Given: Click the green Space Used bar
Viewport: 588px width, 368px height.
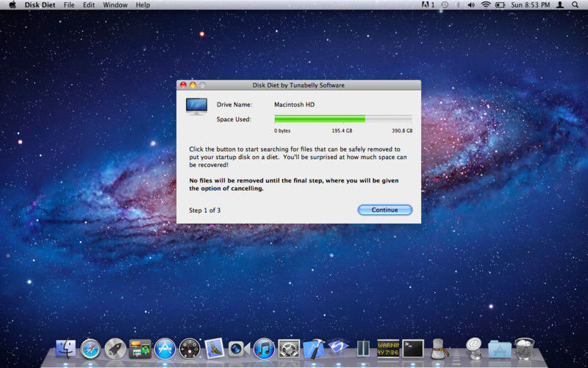Looking at the screenshot, I should pyautogui.click(x=320, y=118).
